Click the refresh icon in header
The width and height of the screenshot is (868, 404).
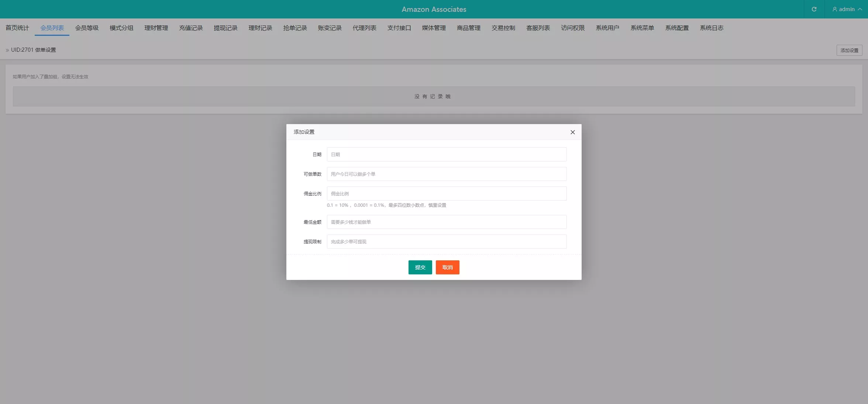point(814,9)
